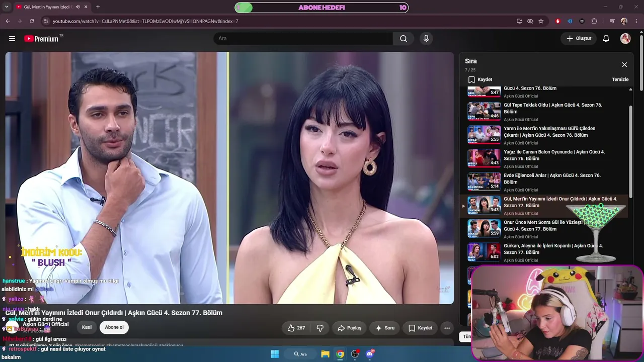Subscribe with the Abone ol button
This screenshot has height=362, width=644.
click(x=114, y=327)
